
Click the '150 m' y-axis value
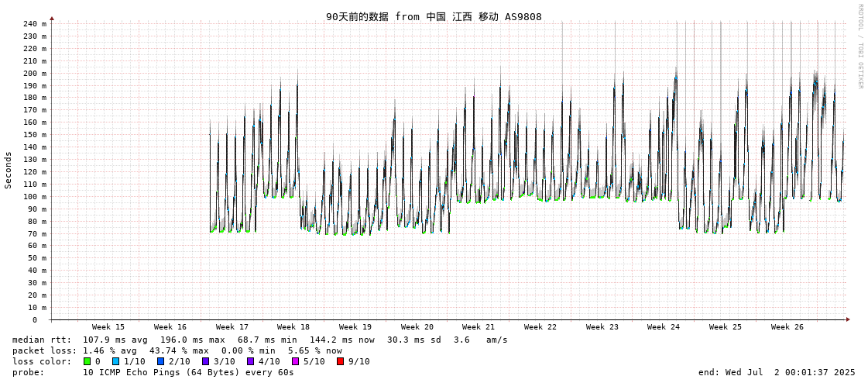(x=34, y=135)
